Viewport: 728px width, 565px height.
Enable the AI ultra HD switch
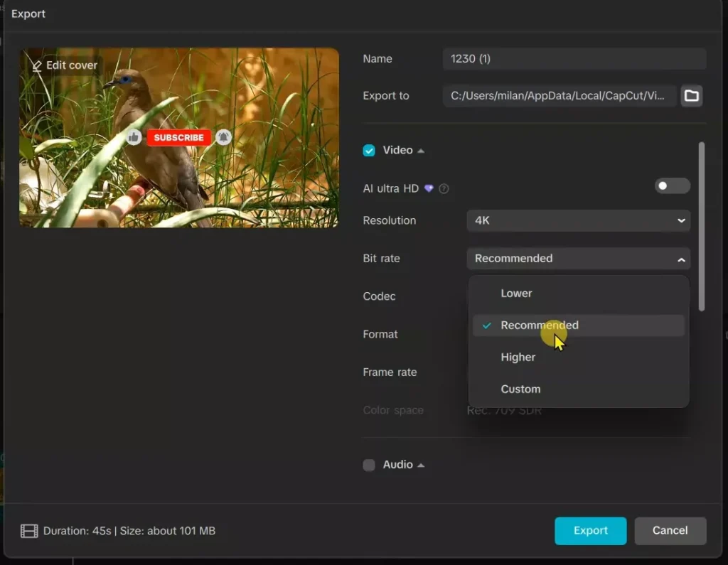pos(672,185)
